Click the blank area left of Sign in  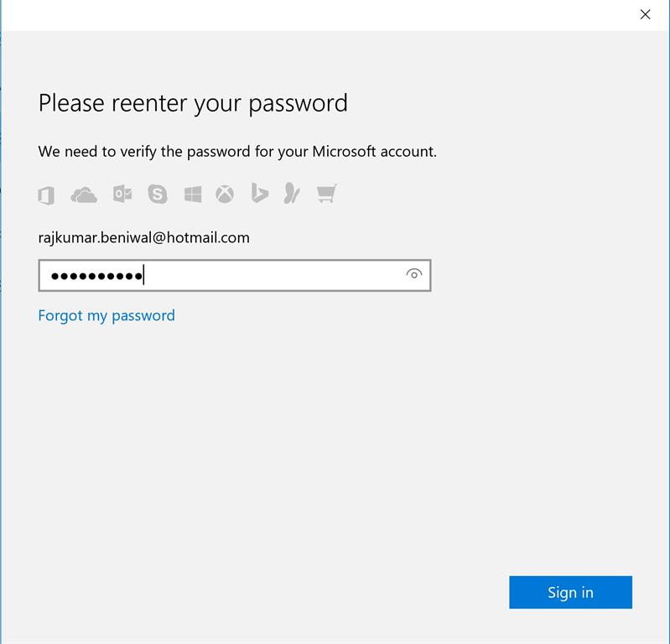point(293,592)
